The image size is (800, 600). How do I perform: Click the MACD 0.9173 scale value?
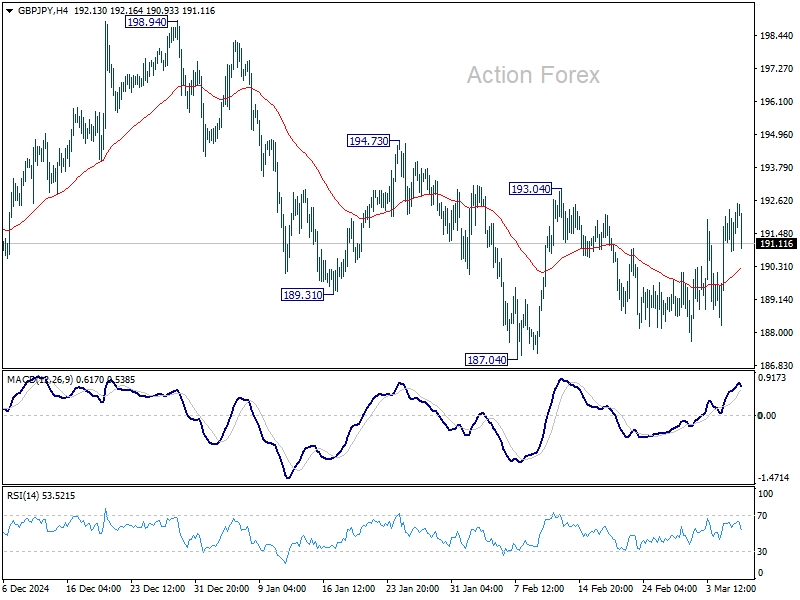[773, 378]
